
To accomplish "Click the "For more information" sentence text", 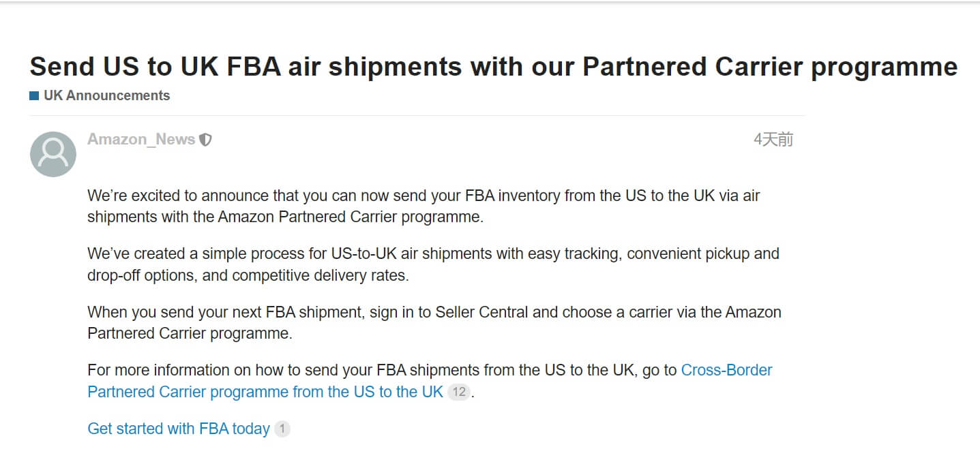I will pos(382,371).
